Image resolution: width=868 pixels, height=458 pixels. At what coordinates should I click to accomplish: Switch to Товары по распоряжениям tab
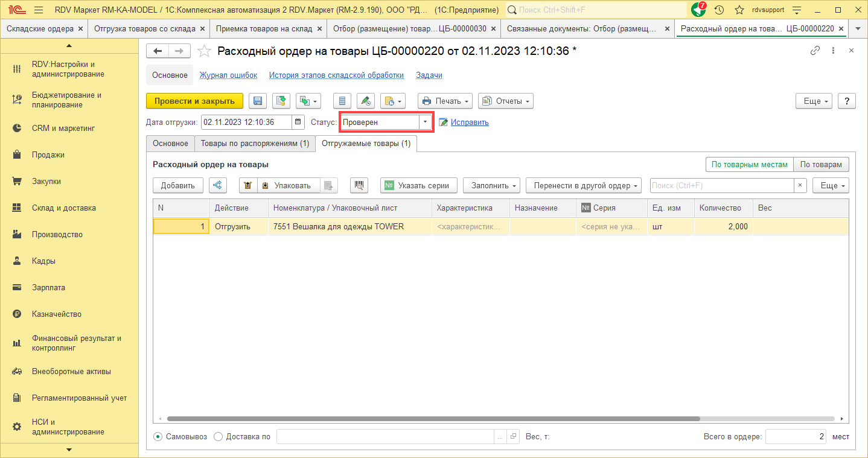pos(255,144)
